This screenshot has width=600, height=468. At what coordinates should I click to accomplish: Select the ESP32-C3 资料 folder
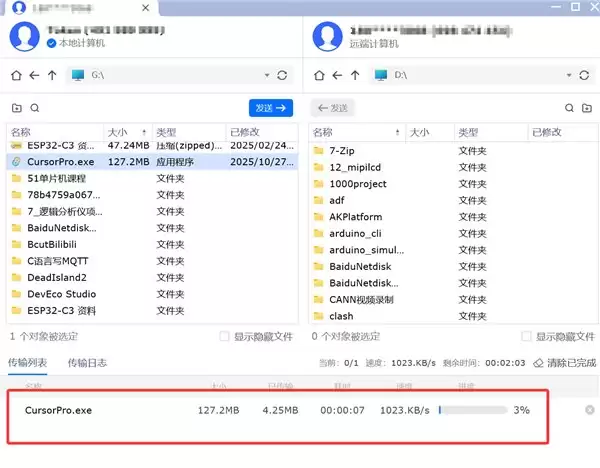[x=152, y=311]
